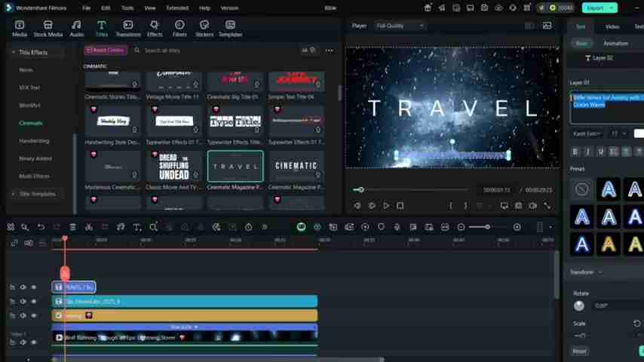Mute the TRAVEL title track
644x362 pixels.
(x=23, y=287)
